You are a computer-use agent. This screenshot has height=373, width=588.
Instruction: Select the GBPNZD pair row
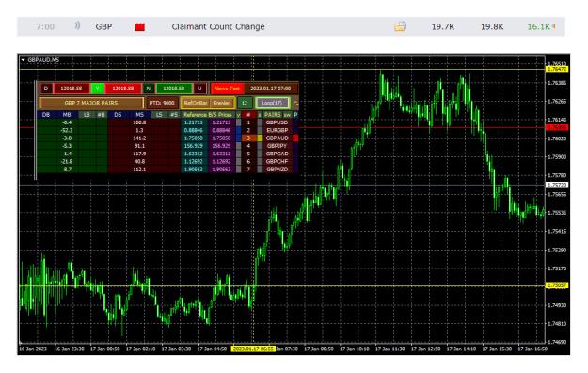pyautogui.click(x=278, y=170)
